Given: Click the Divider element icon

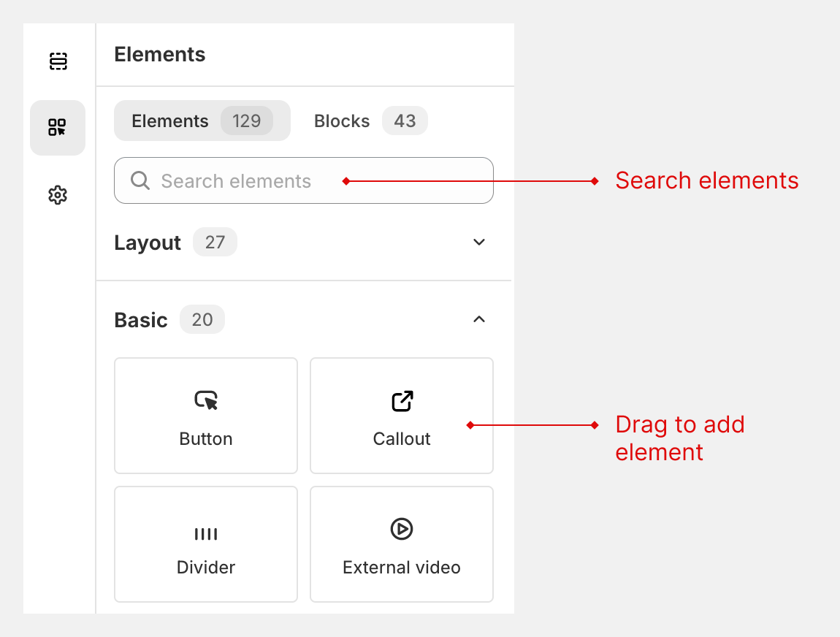Looking at the screenshot, I should point(205,534).
